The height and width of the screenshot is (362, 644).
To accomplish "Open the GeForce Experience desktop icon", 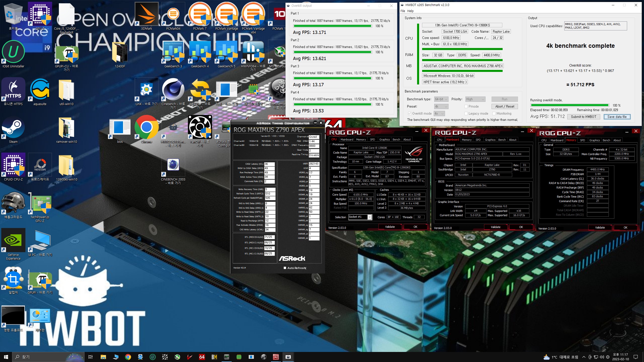I will click(13, 244).
